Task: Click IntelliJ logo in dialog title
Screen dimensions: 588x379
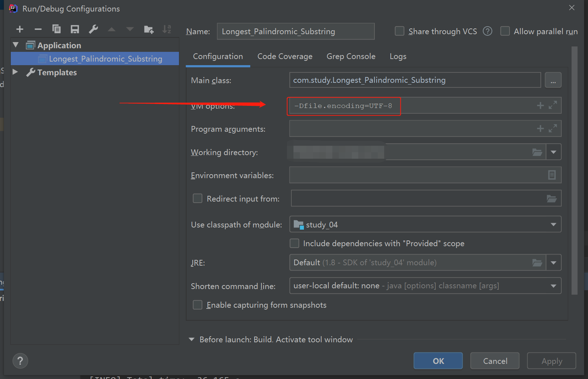Action: [x=13, y=8]
